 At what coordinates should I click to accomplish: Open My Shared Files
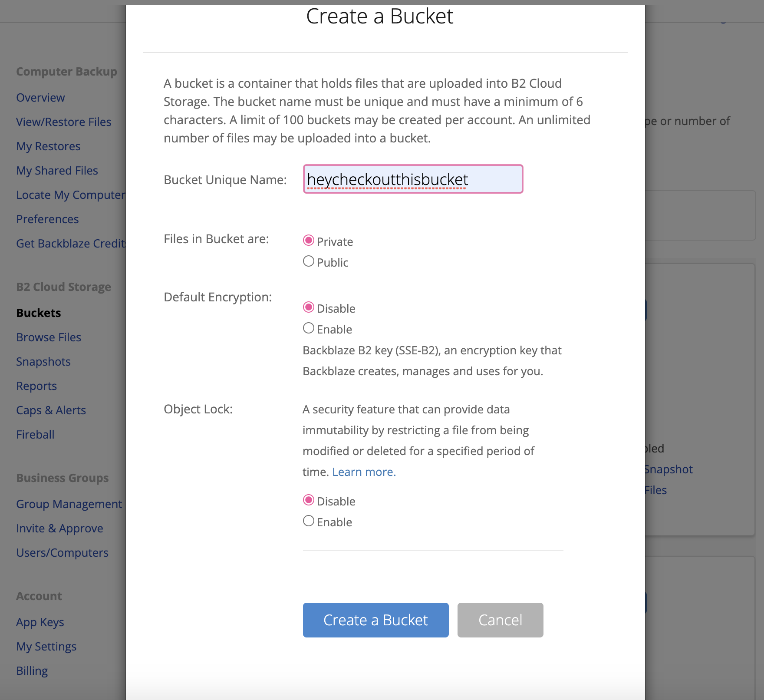(57, 171)
